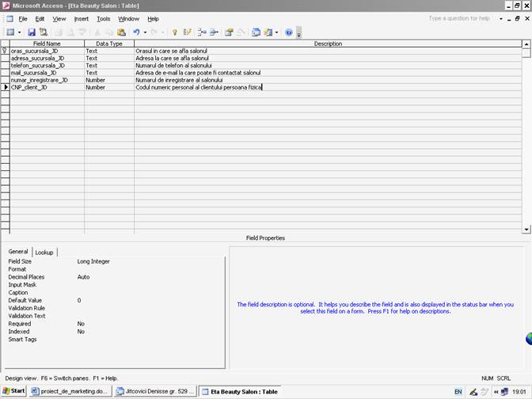Click field name numar_inregistrare_JD
This screenshot has height=399, width=532.
coord(40,80)
